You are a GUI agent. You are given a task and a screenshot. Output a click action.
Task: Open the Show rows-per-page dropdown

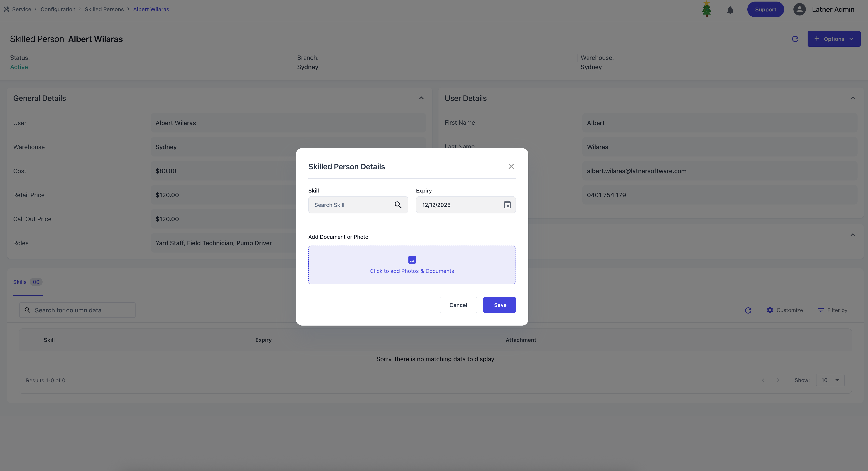coord(830,380)
